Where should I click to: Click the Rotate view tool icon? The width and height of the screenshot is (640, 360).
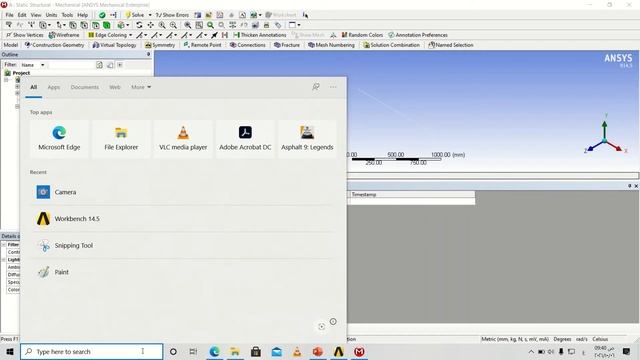point(139,25)
